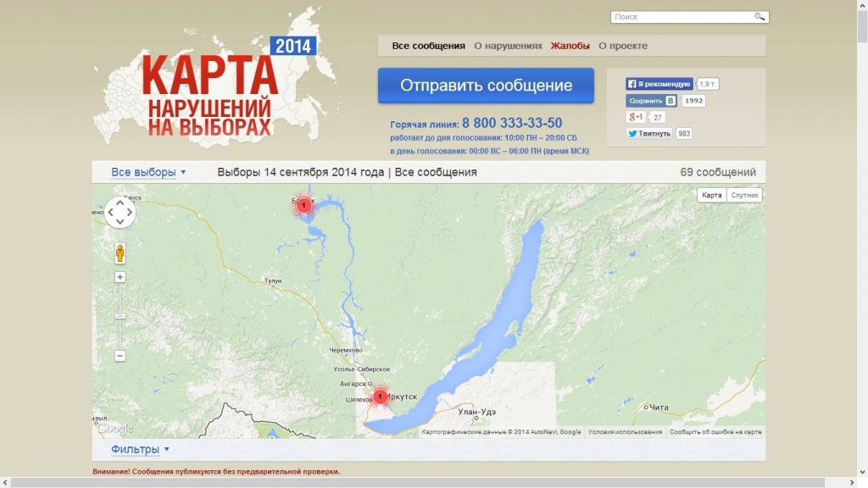Click into the Поиск search field
Image resolution: width=868 pixels, height=488 pixels.
coord(681,17)
